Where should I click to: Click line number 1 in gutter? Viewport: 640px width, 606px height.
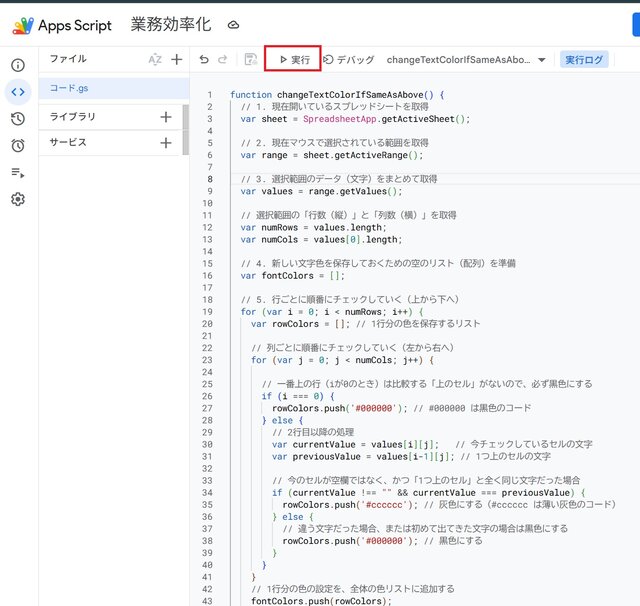[x=209, y=95]
